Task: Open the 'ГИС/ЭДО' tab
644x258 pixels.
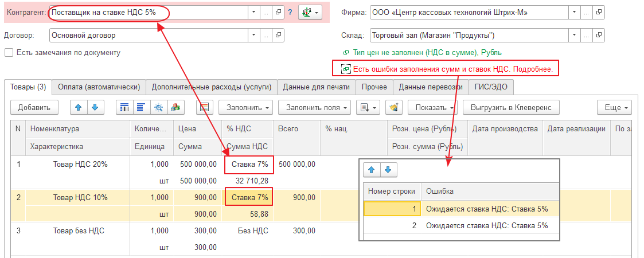Action: click(x=491, y=87)
